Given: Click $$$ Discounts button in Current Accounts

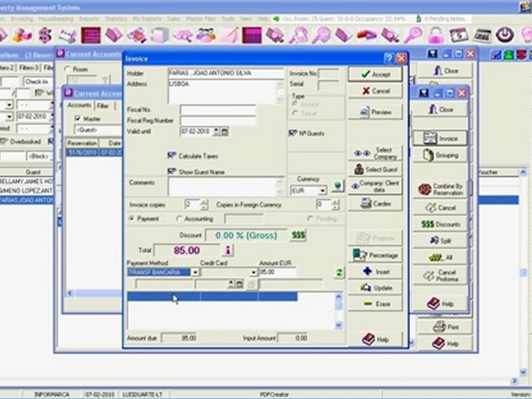Looking at the screenshot, I should [441, 224].
